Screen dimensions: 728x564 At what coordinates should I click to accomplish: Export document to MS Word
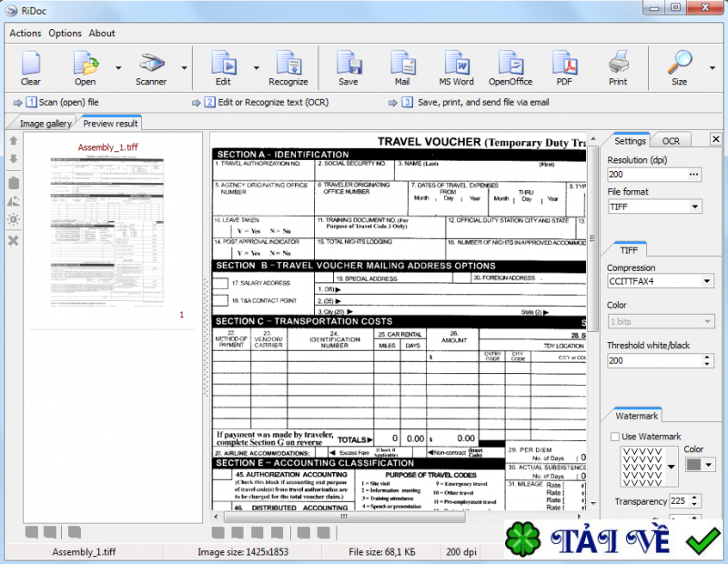[x=457, y=65]
